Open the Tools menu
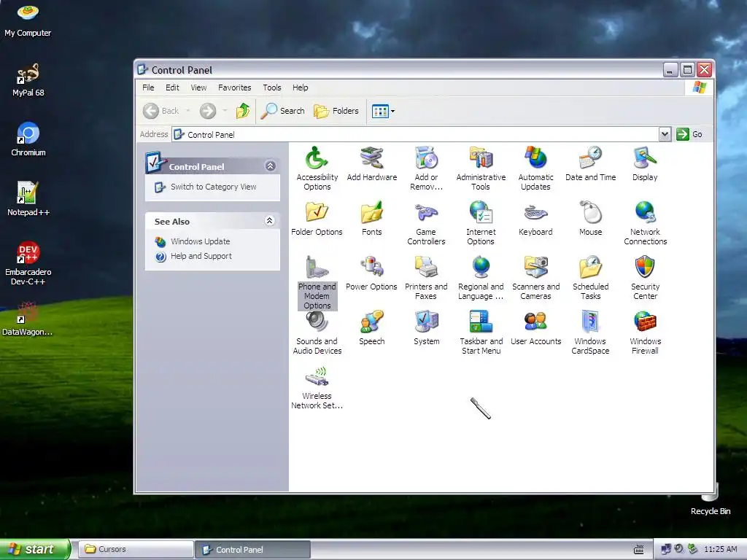This screenshot has height=560, width=747. tap(271, 87)
